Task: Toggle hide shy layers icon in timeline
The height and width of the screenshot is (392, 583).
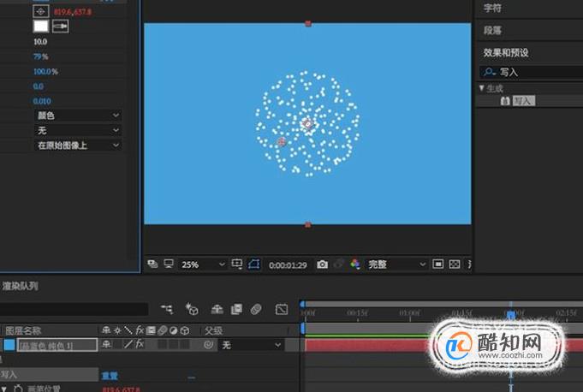Action: pyautogui.click(x=217, y=309)
